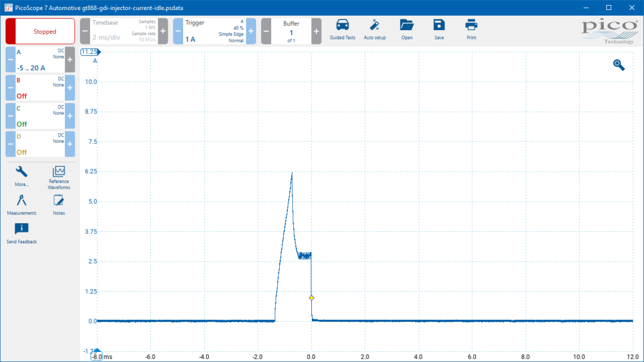The height and width of the screenshot is (362, 644).
Task: Select the yellow trigger diamond marker
Action: (312, 298)
